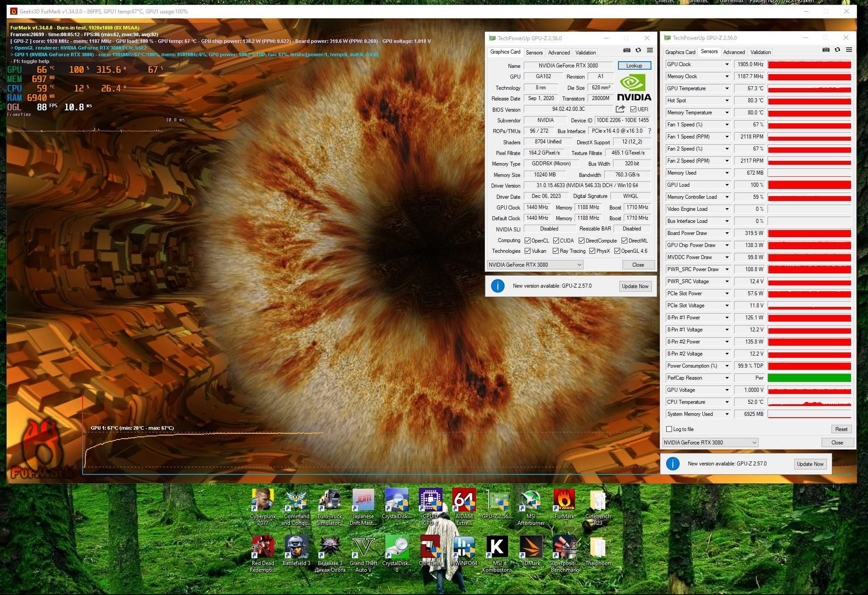Toggle the UEFI checkbox
This screenshot has height=595, width=868.
pos(633,109)
